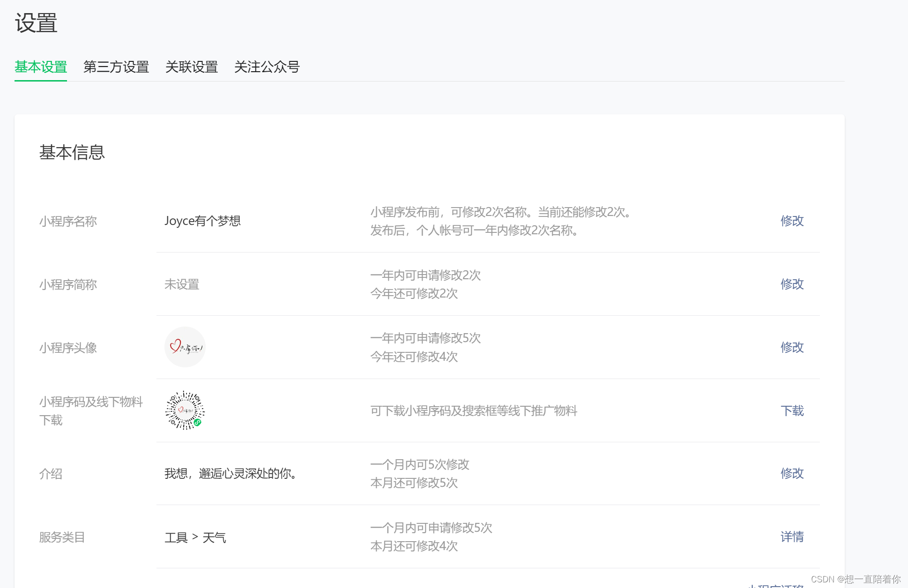908x588 pixels.
Task: Click 下载 for mini program code materials
Action: [x=792, y=411]
